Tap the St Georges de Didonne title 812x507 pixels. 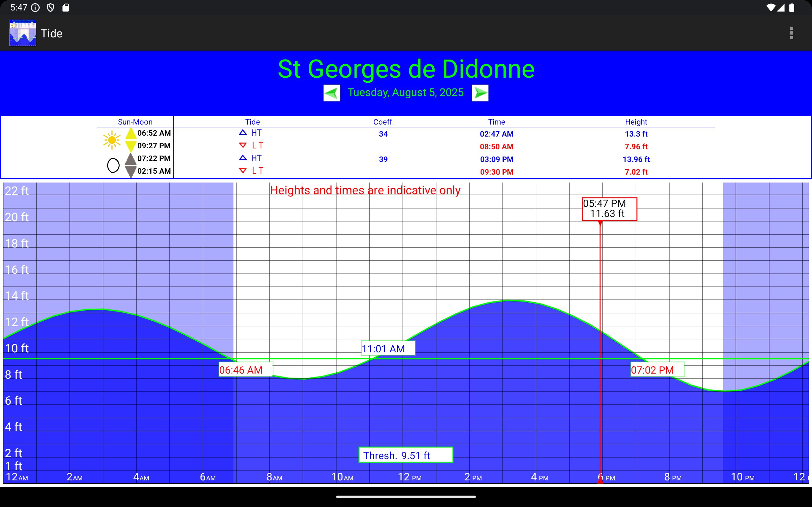click(406, 69)
